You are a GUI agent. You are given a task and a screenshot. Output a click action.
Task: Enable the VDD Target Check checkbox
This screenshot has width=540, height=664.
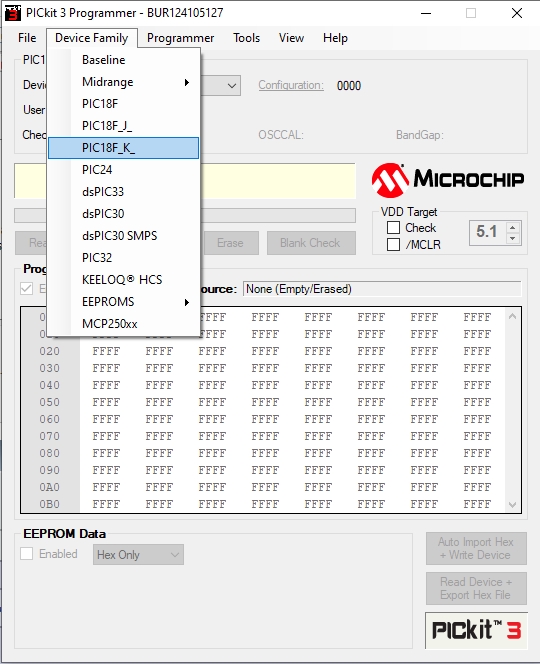(393, 228)
